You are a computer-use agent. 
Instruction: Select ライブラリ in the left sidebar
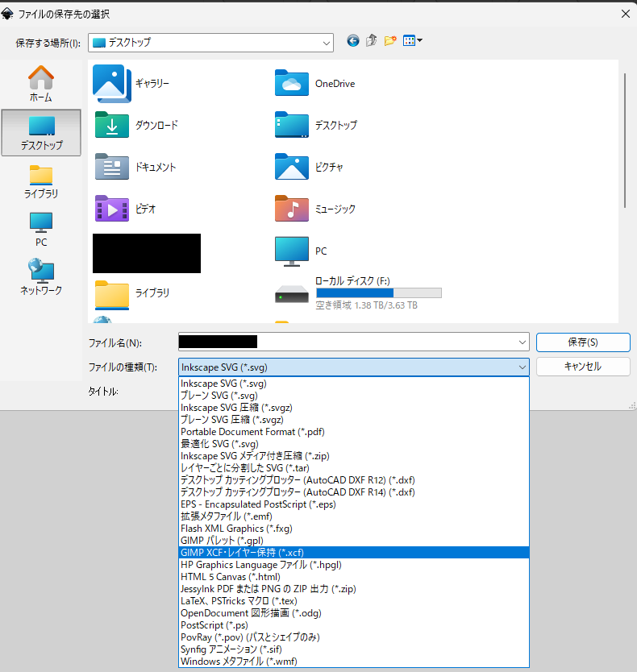click(x=41, y=181)
